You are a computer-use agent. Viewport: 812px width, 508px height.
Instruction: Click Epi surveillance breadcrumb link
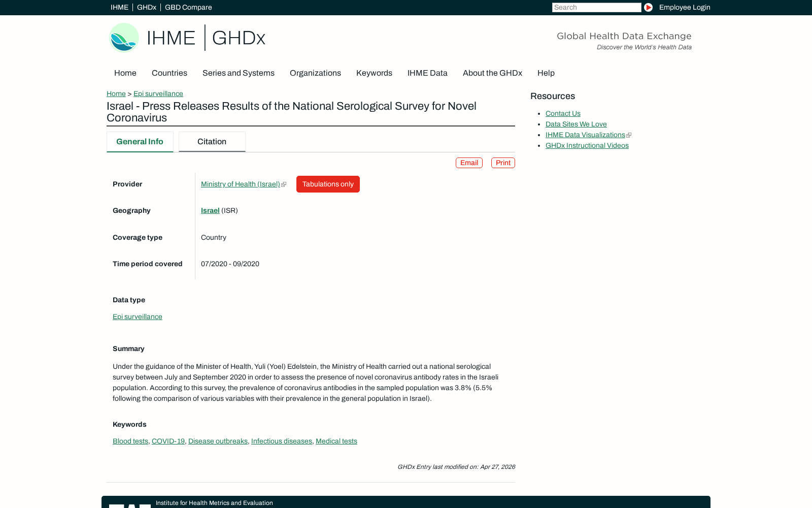point(158,93)
